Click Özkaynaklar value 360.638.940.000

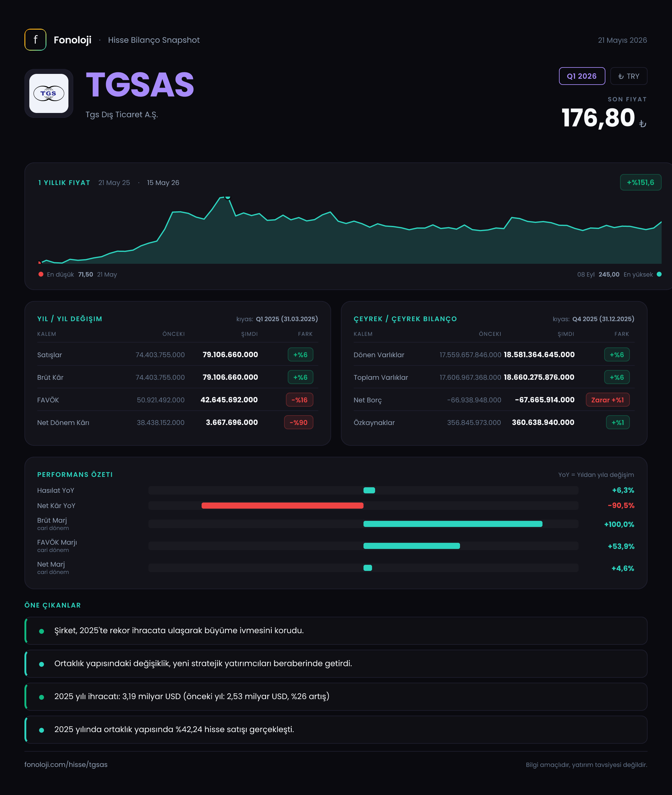click(543, 422)
